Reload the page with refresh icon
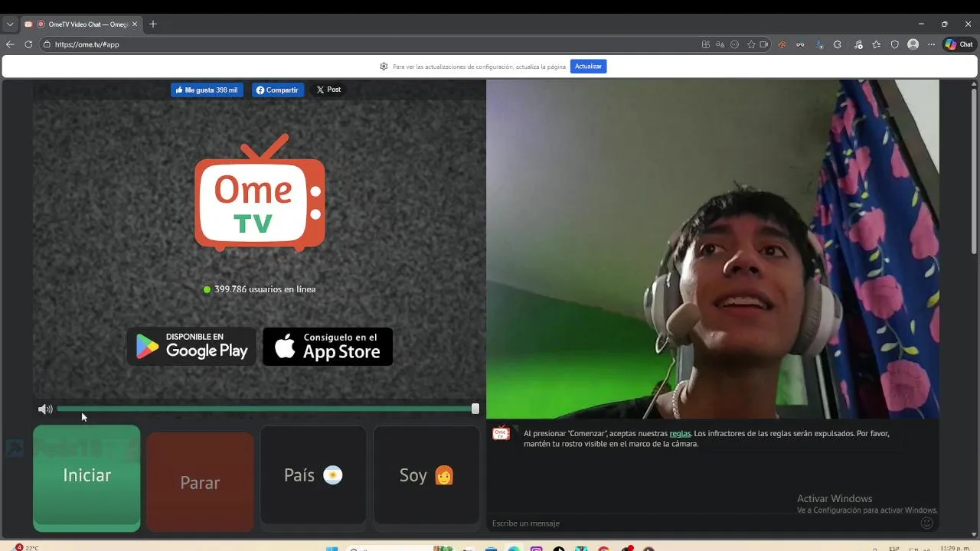980x551 pixels. tap(28, 44)
